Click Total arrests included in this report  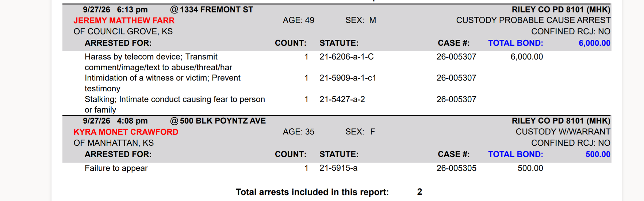click(312, 192)
